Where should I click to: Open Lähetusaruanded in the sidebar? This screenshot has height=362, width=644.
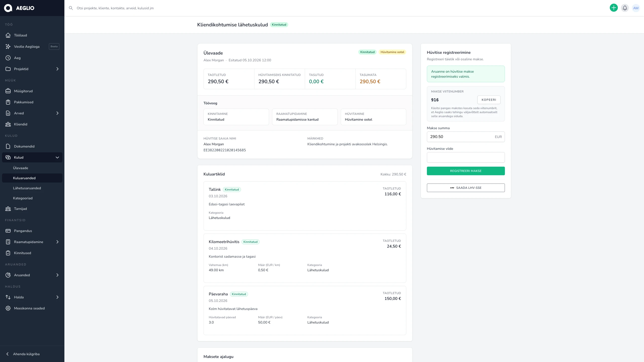click(32, 188)
